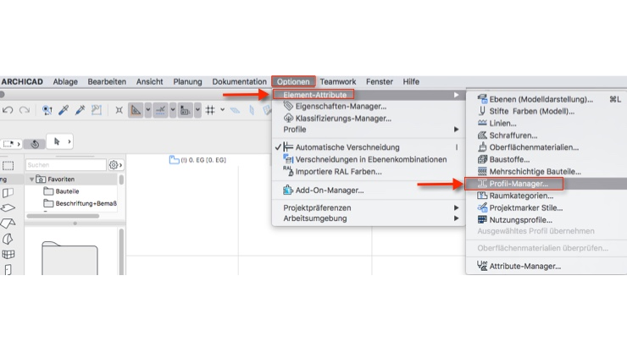Inject parameters with the syringe tool
The height and width of the screenshot is (364, 627).
tap(80, 110)
